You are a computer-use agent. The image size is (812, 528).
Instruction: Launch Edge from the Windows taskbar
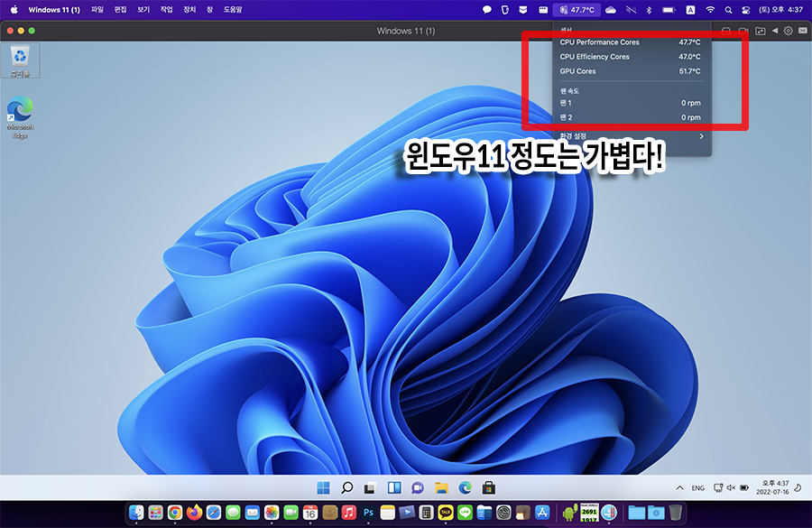point(465,487)
